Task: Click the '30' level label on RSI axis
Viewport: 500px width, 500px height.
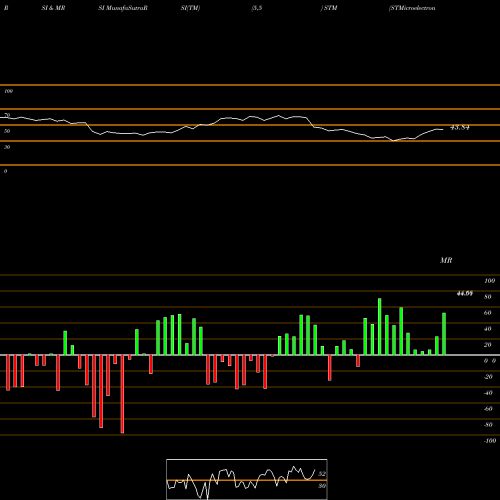Action: point(7,147)
